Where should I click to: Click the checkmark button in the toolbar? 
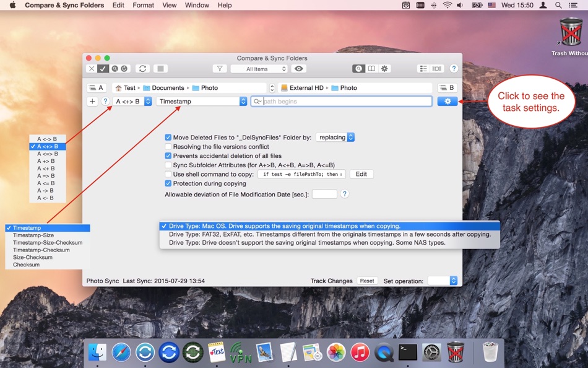tap(103, 69)
